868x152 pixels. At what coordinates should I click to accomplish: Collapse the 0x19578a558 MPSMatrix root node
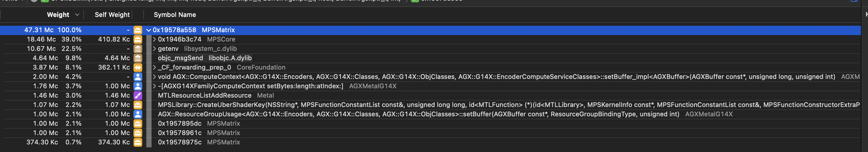click(x=149, y=30)
